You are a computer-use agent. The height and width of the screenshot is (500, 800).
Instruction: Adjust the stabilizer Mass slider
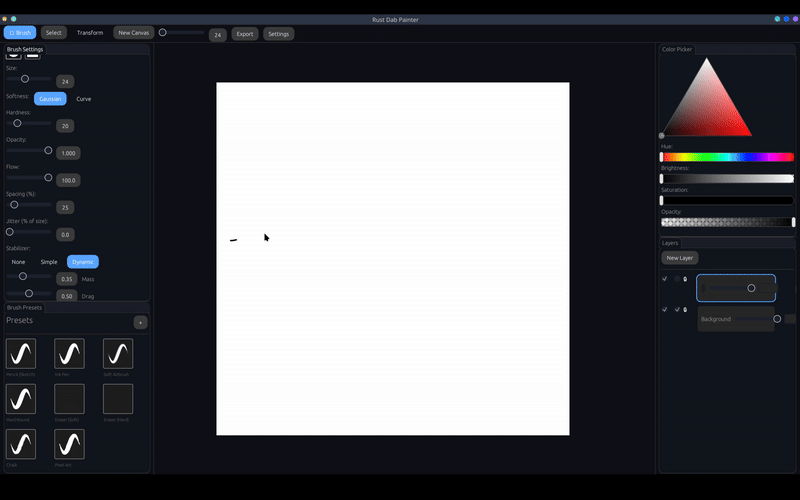point(29,276)
